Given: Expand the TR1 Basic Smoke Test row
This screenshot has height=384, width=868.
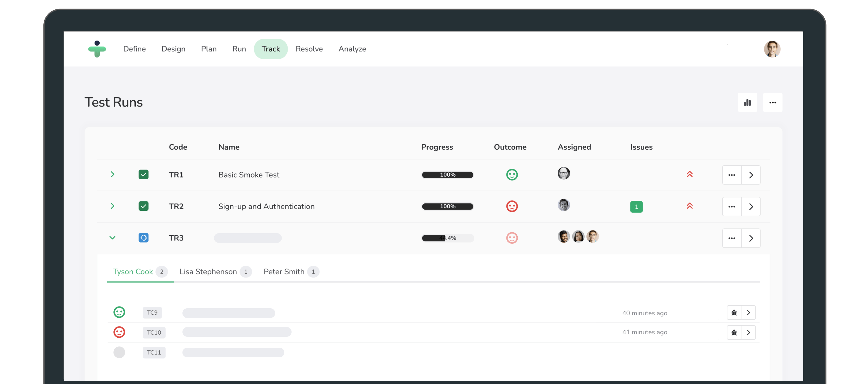Looking at the screenshot, I should coord(112,174).
